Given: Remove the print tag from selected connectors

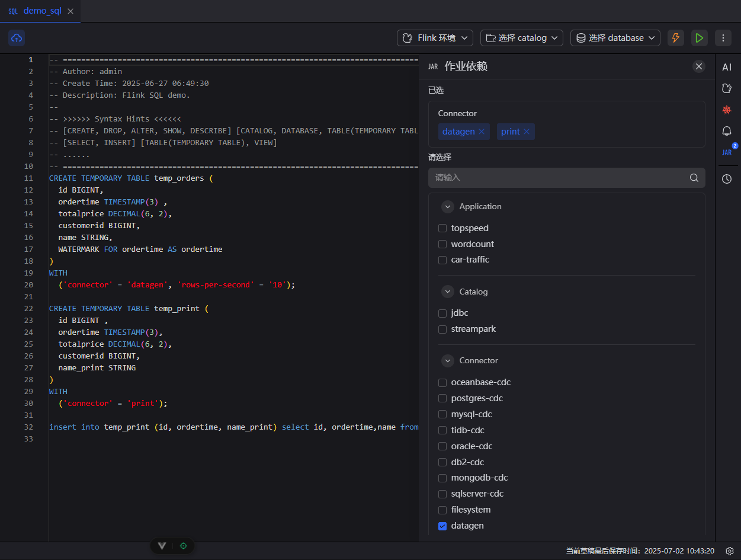Looking at the screenshot, I should (x=526, y=132).
